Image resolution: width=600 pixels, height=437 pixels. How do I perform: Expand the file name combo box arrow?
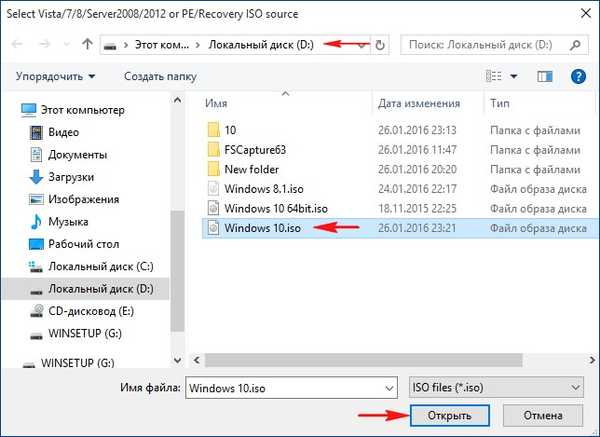point(388,386)
